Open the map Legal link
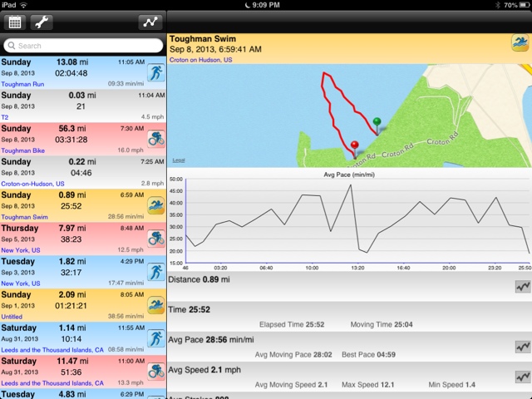The width and height of the screenshot is (532, 399). (x=179, y=160)
